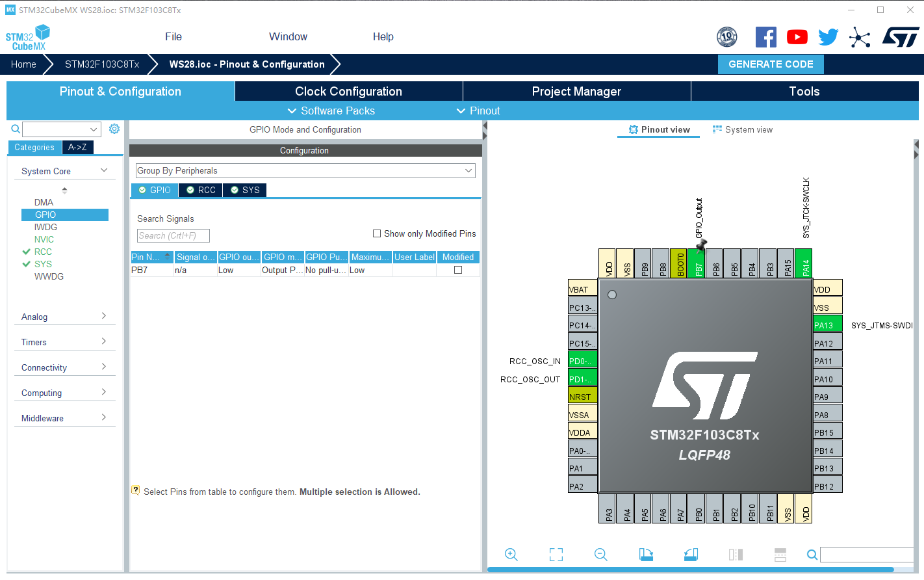Toggle the vertical split view icon
This screenshot has width=924, height=580.
point(736,555)
